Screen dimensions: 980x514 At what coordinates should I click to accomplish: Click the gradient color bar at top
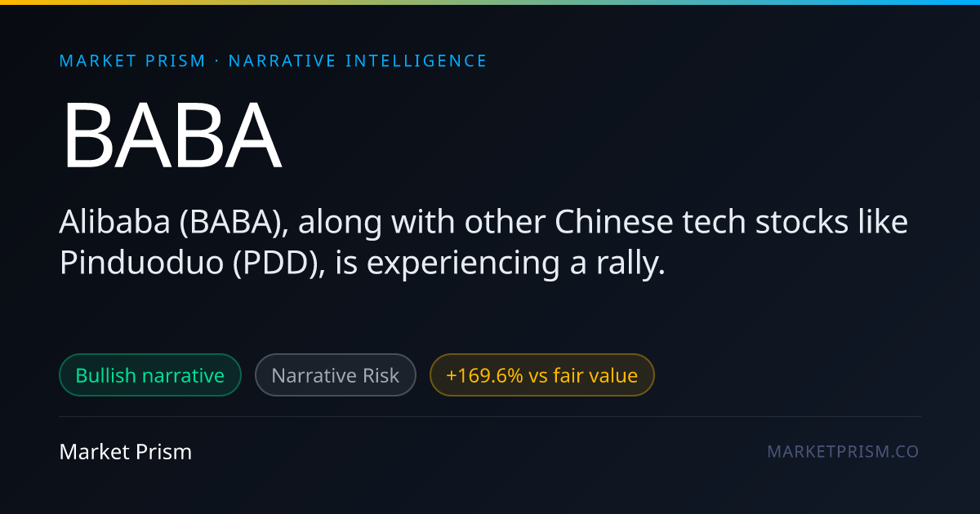490,2
